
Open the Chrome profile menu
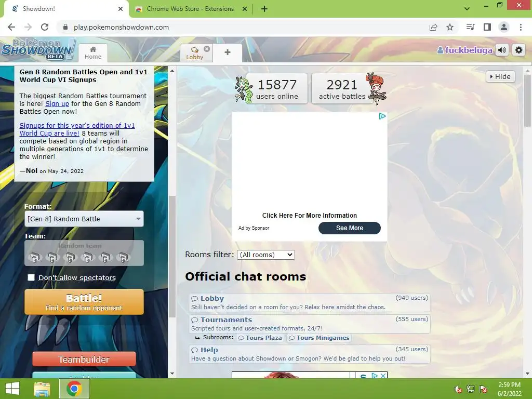click(x=504, y=27)
